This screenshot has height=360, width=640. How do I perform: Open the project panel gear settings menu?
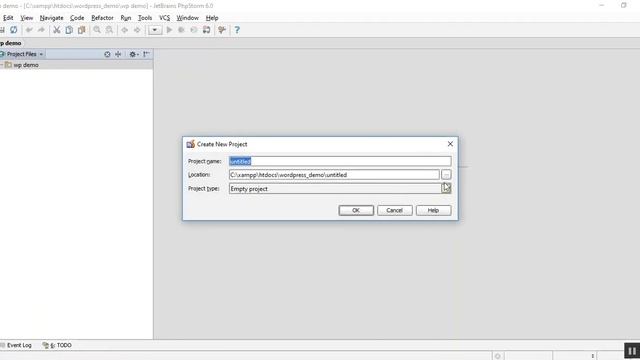133,54
